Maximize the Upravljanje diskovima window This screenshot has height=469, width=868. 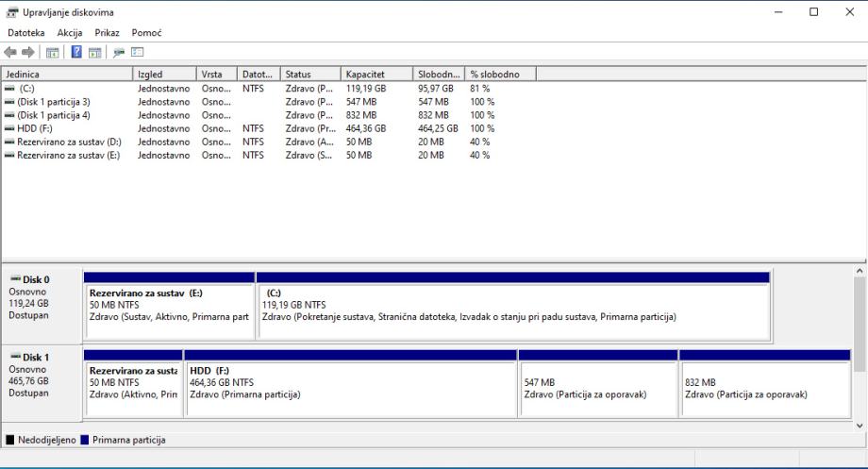[813, 11]
